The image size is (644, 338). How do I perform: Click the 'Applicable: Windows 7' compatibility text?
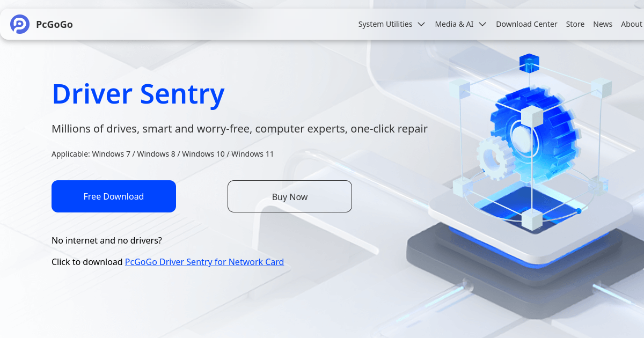(163, 154)
